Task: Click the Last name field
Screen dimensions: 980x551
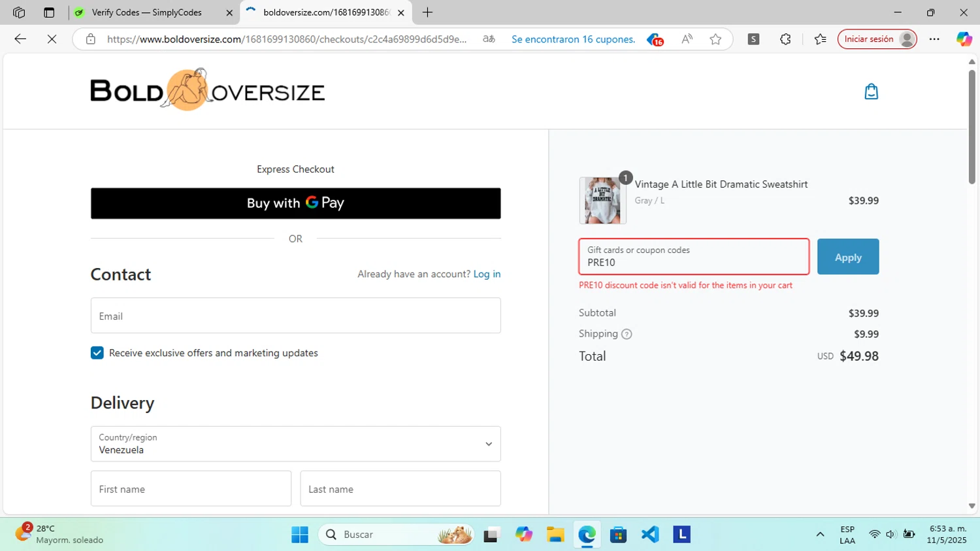Action: click(x=400, y=488)
